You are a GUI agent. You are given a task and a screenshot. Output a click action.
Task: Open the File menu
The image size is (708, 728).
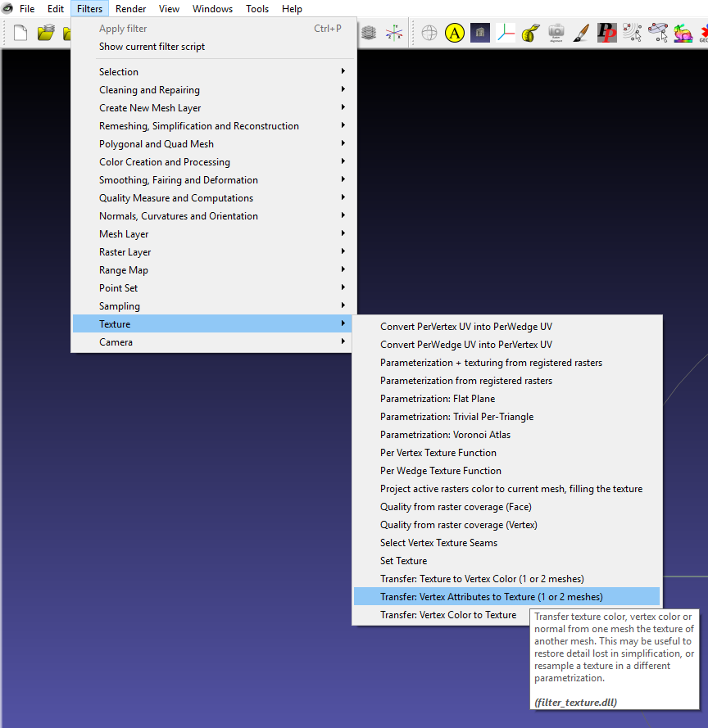pos(27,9)
